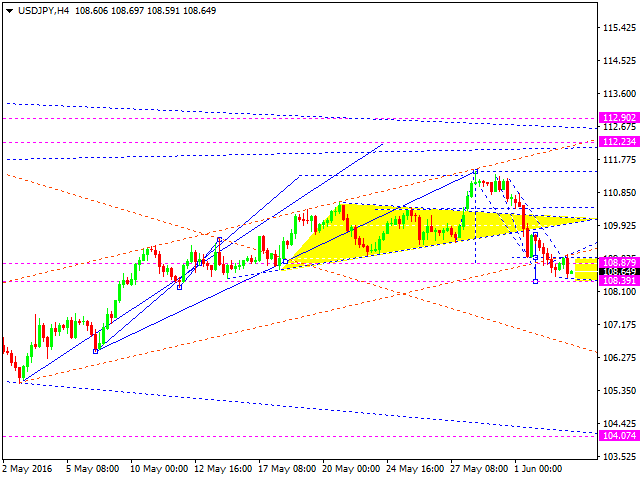Viewport: 640px width, 480px height.
Task: Click the 5 May 08:00 time label
Action: (93, 469)
